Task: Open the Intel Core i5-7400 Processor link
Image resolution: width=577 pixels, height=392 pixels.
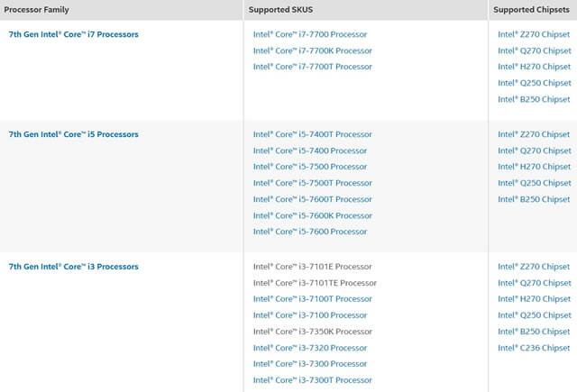Action: coord(309,150)
